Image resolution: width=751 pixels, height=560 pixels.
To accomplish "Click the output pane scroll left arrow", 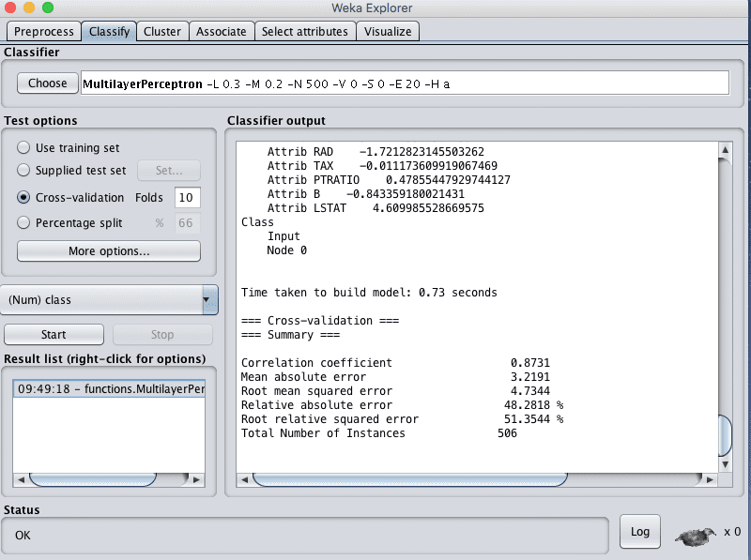I will (x=245, y=479).
